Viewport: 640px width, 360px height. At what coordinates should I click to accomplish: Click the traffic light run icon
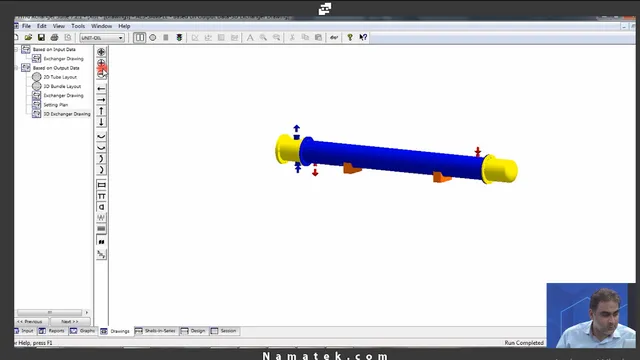(179, 38)
